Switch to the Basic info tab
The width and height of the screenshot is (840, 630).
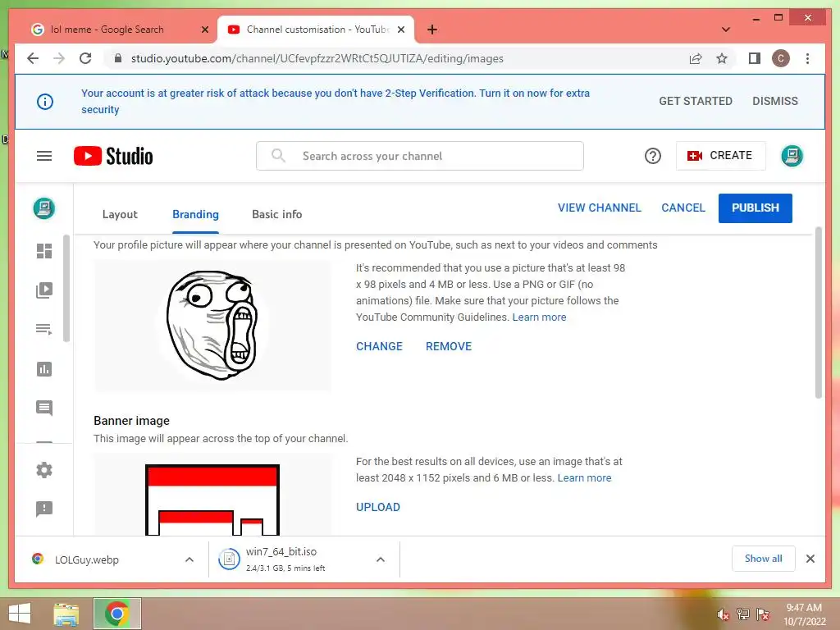point(277,214)
